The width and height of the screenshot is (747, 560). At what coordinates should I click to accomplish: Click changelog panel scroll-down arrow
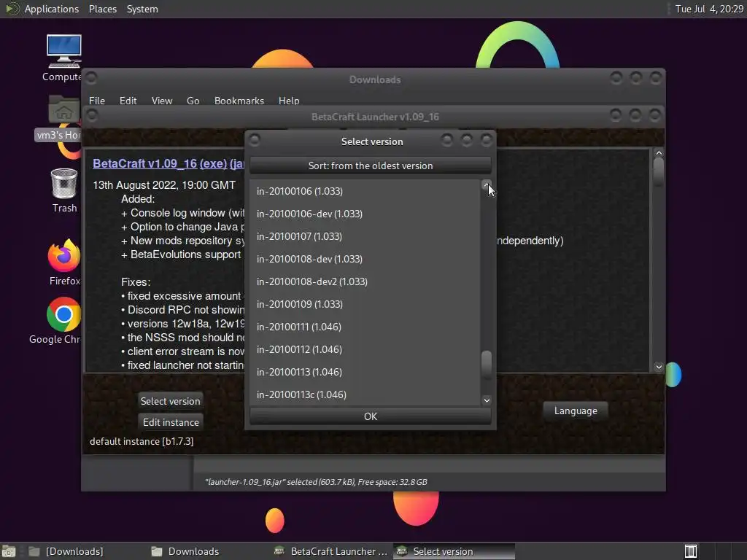659,367
